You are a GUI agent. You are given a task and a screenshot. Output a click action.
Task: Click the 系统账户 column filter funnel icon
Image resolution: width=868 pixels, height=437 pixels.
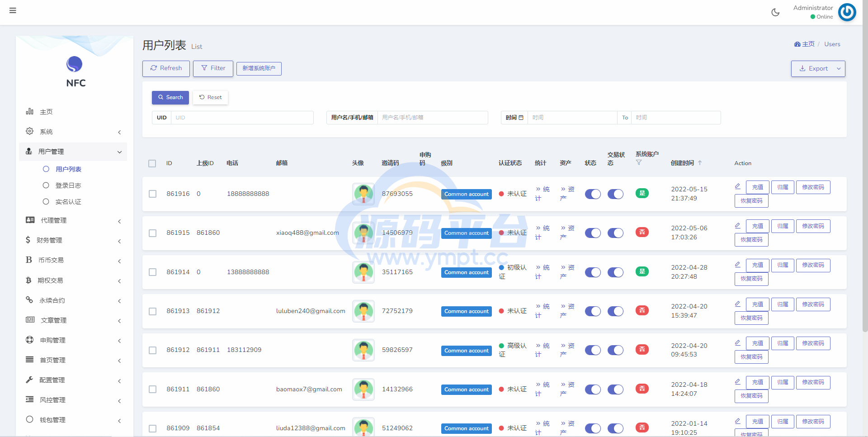(639, 162)
